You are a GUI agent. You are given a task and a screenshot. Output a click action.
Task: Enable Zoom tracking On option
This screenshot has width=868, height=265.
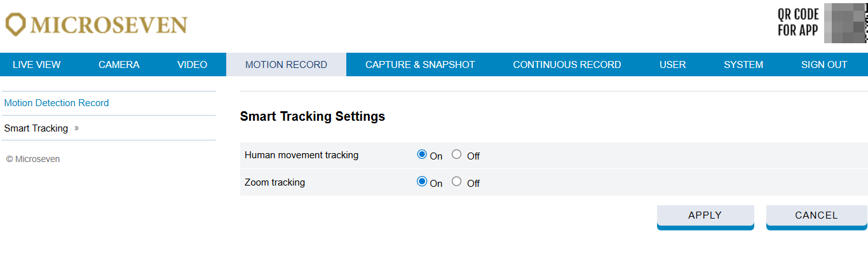(422, 182)
